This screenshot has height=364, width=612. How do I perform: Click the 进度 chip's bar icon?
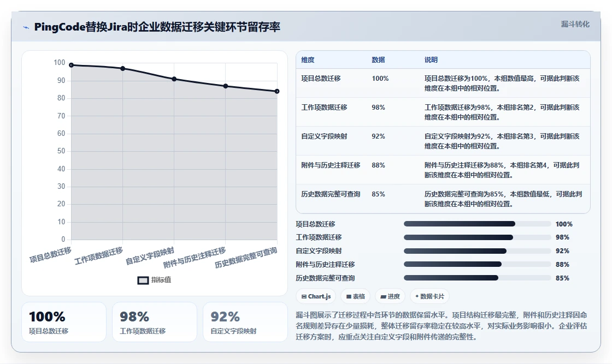tap(383, 297)
